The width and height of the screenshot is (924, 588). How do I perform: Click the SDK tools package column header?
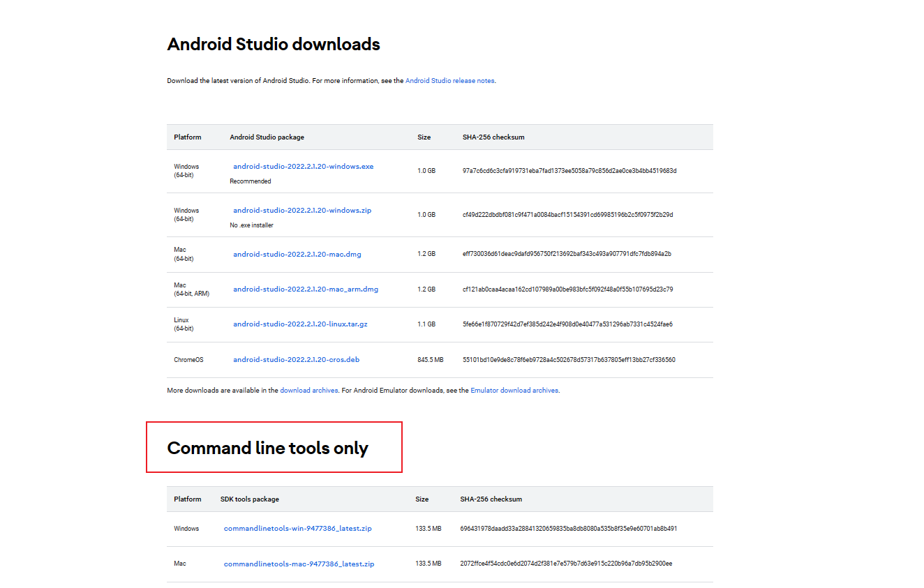pos(249,499)
